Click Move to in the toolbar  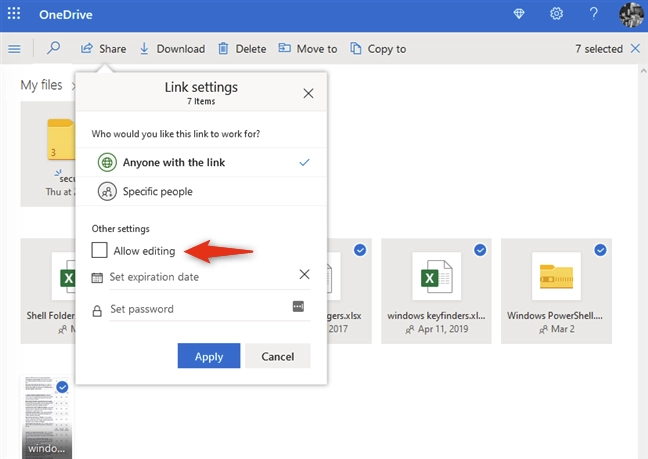[307, 49]
